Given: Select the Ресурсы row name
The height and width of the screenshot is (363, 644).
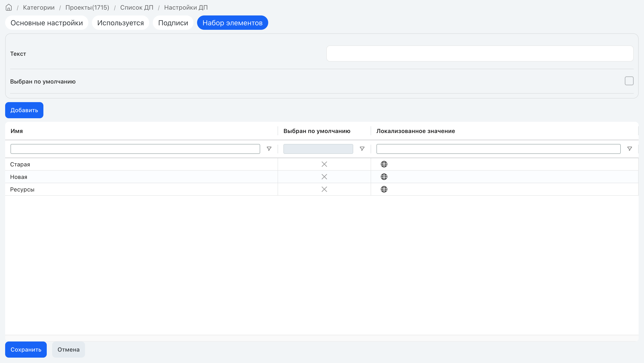Looking at the screenshot, I should [22, 189].
